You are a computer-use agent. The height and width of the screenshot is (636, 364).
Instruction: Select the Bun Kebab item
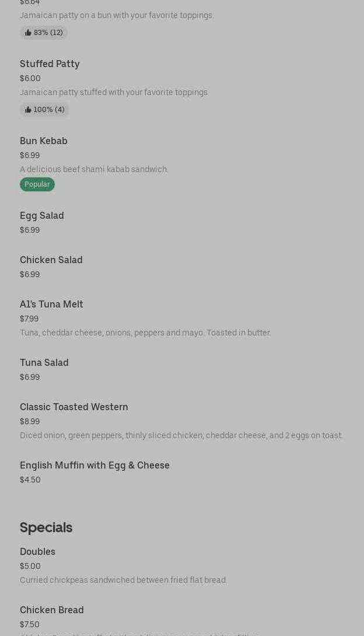[x=44, y=141]
